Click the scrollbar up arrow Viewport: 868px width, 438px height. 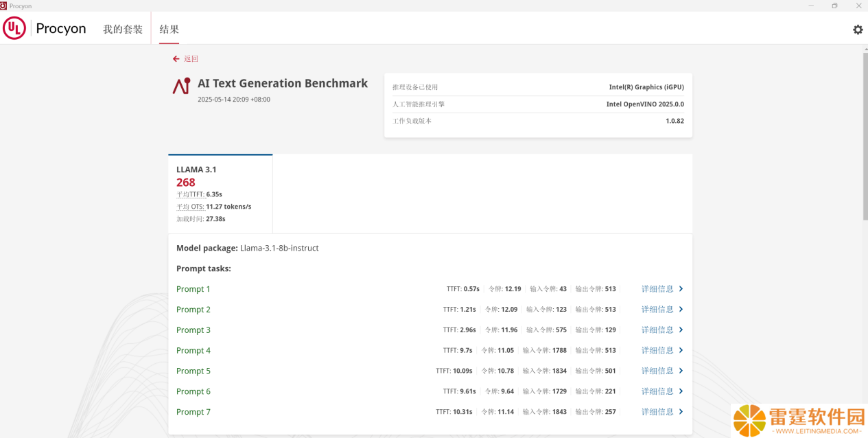pos(865,49)
